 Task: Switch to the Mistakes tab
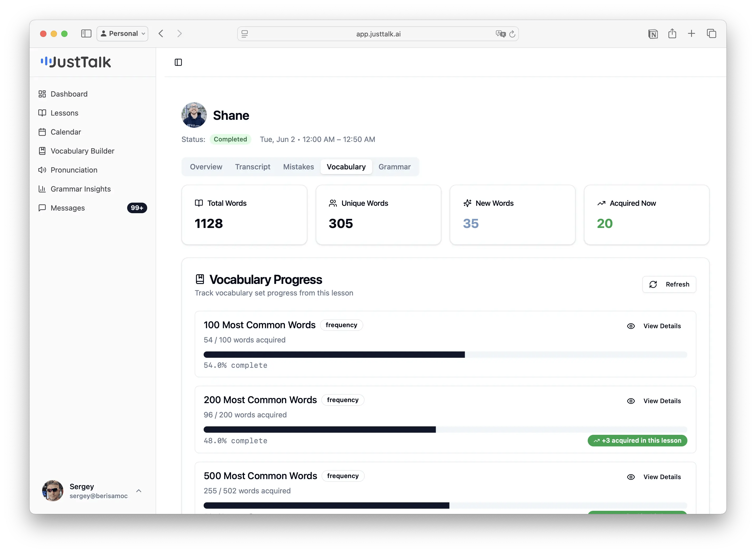299,167
